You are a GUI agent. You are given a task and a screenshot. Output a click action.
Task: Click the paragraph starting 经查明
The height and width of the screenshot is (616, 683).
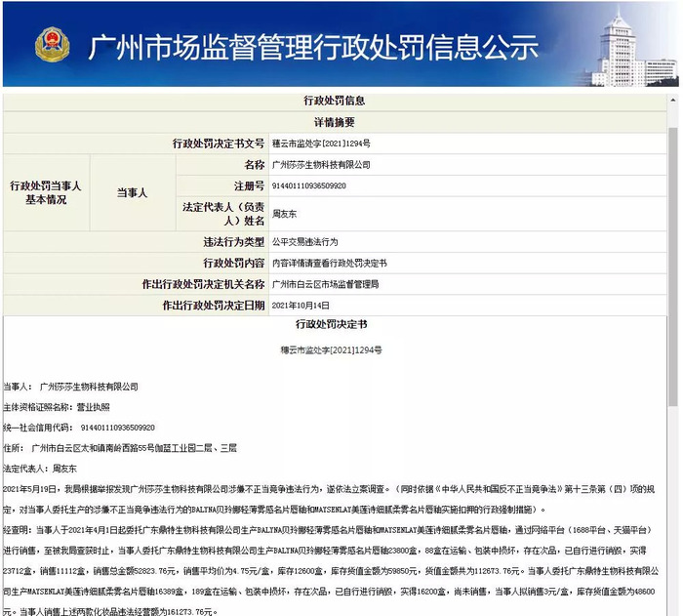pyautogui.click(x=331, y=571)
